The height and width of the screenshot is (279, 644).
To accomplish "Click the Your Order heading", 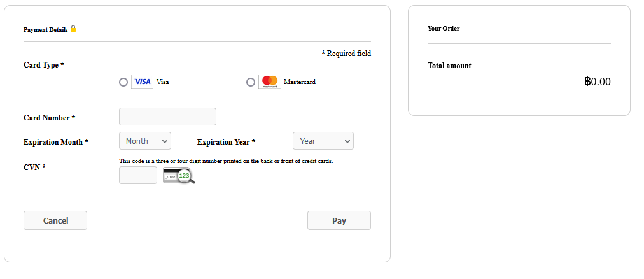I will pos(444,29).
